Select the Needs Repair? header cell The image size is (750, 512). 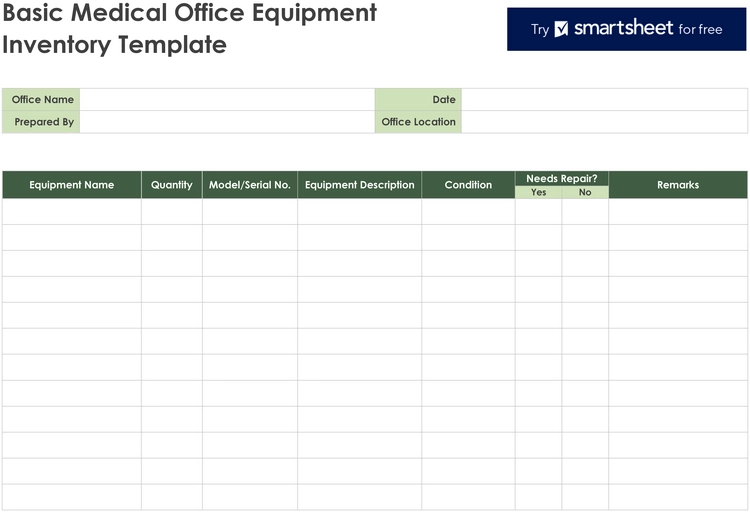(x=562, y=178)
